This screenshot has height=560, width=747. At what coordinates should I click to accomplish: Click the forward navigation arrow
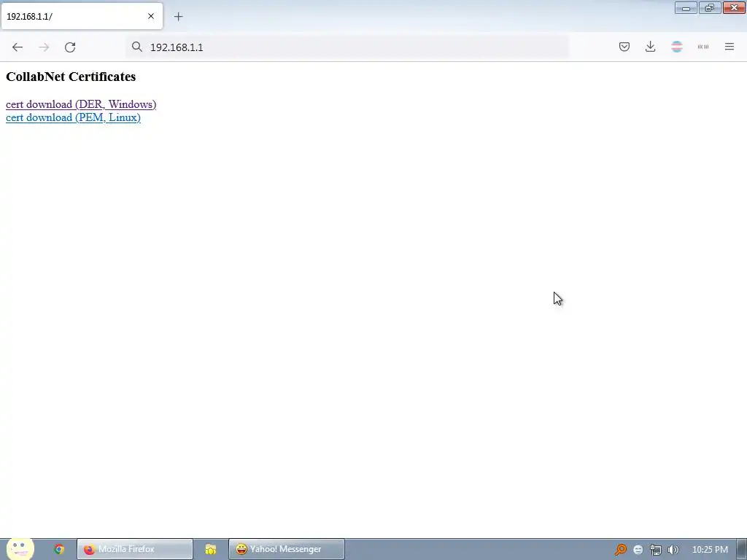click(44, 47)
